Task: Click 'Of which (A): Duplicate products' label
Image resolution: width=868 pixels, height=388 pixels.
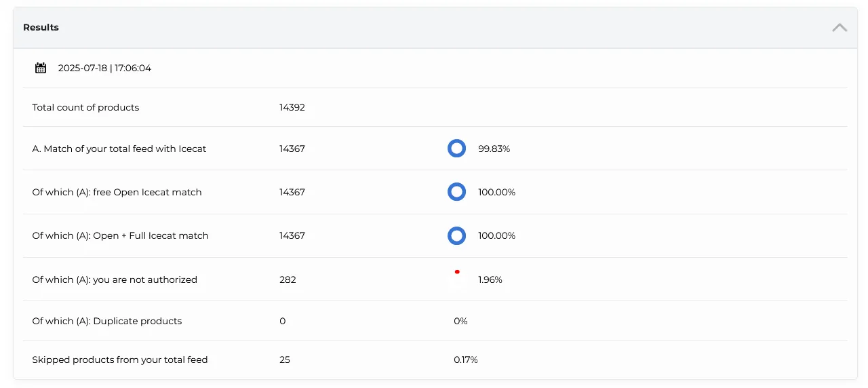Action: pos(107,321)
